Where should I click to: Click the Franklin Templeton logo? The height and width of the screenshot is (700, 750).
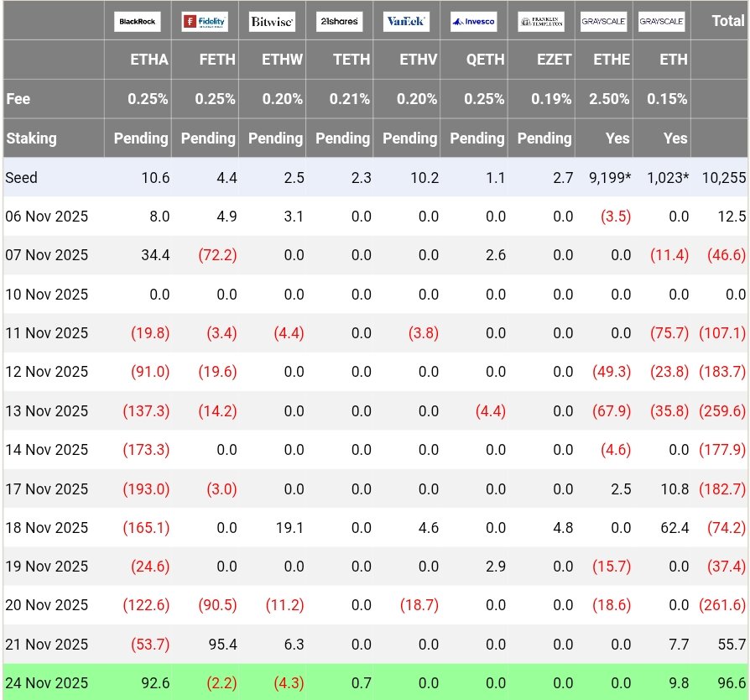click(x=541, y=22)
